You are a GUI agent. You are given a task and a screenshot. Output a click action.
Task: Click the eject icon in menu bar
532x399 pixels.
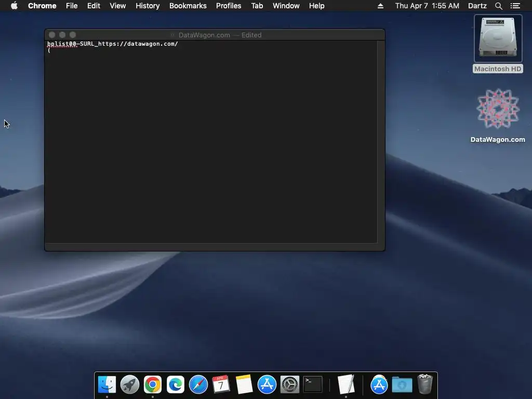(380, 6)
